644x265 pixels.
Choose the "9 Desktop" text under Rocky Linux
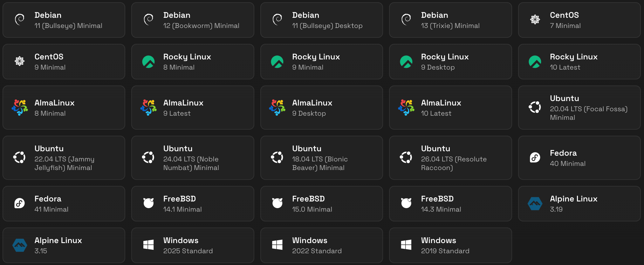point(438,67)
